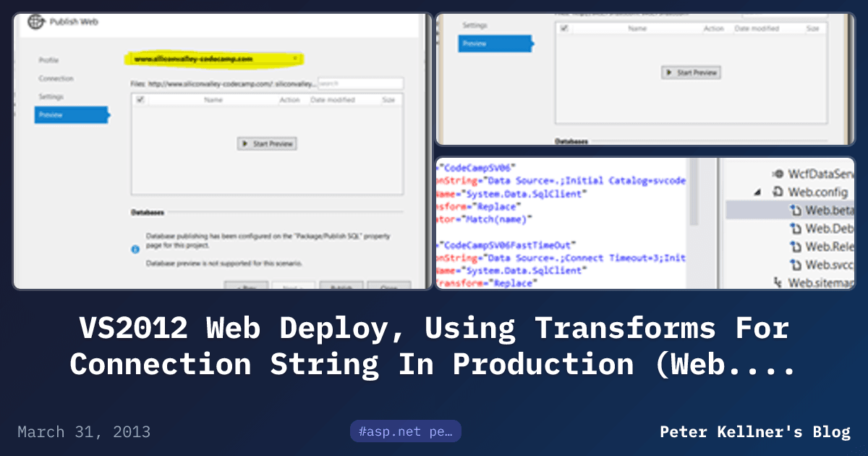The height and width of the screenshot is (456, 868).
Task: Click the "Initial Catalog=svcode" connection string line
Action: 561,181
